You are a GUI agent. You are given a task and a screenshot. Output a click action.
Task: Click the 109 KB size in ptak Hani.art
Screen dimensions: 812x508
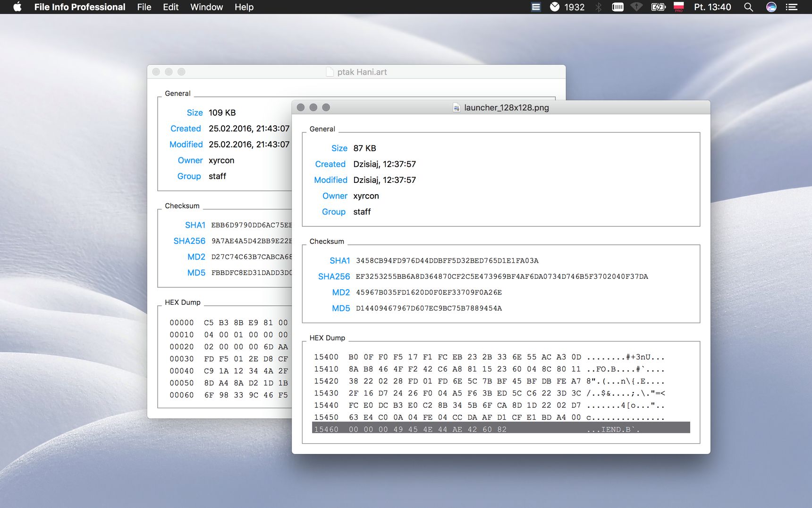click(x=222, y=113)
